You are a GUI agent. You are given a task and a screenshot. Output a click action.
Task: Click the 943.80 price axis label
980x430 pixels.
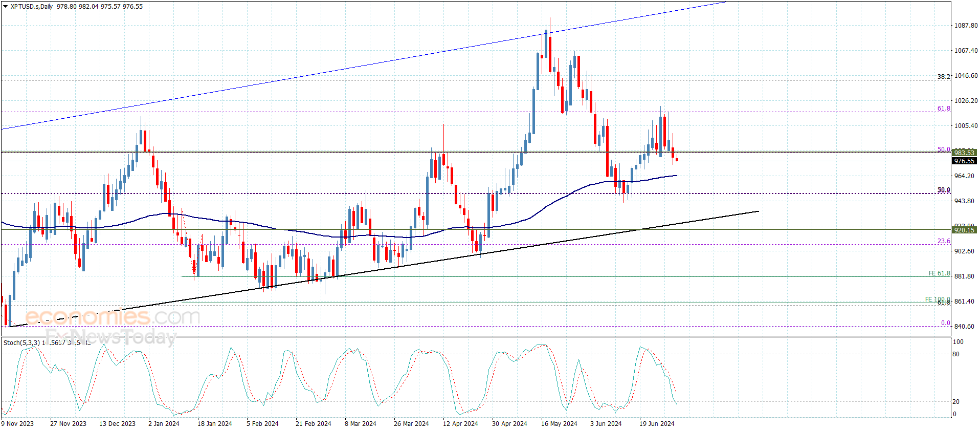pos(964,201)
